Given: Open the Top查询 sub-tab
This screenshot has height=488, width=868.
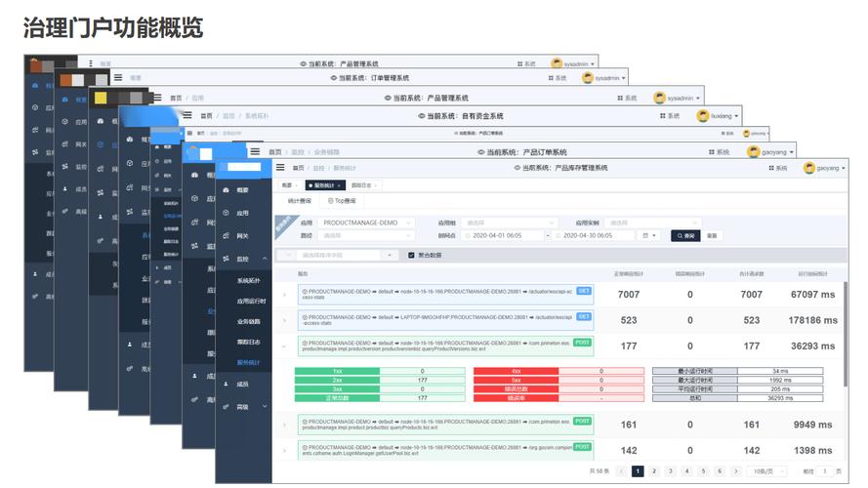Looking at the screenshot, I should click(342, 201).
